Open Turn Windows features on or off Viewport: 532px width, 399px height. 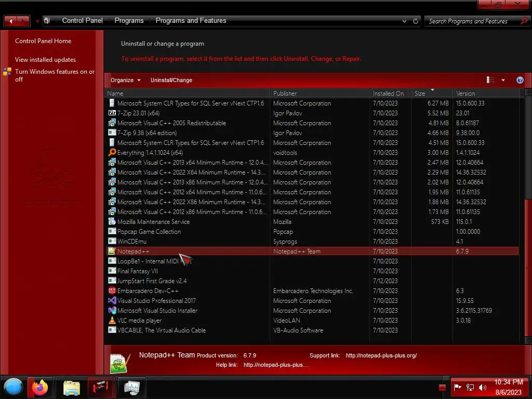(x=55, y=75)
